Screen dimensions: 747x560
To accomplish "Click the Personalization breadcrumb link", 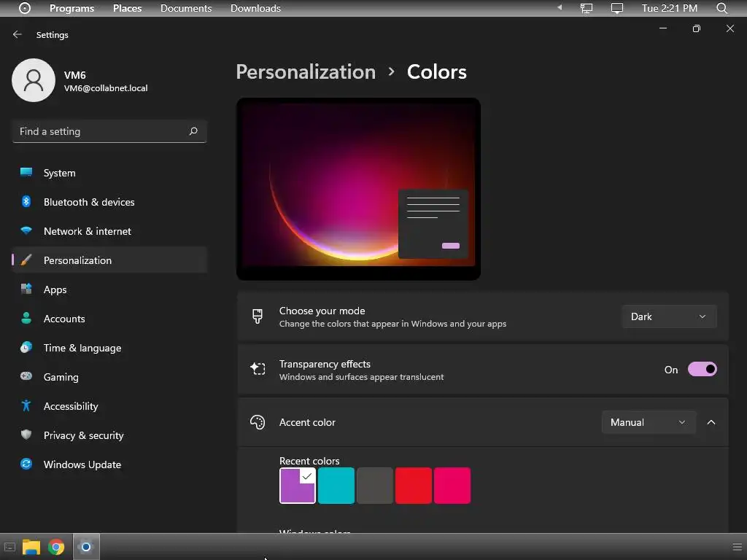I will pos(306,72).
